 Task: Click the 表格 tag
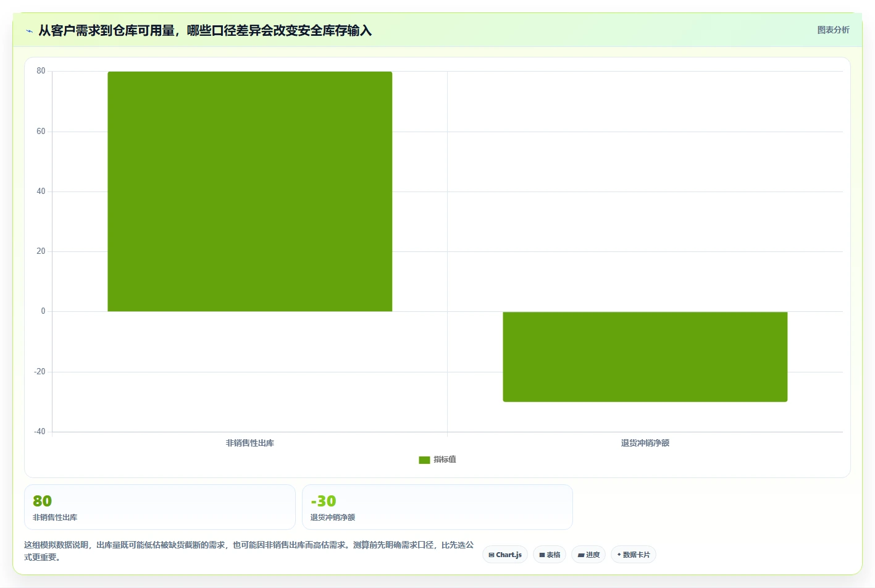[550, 555]
